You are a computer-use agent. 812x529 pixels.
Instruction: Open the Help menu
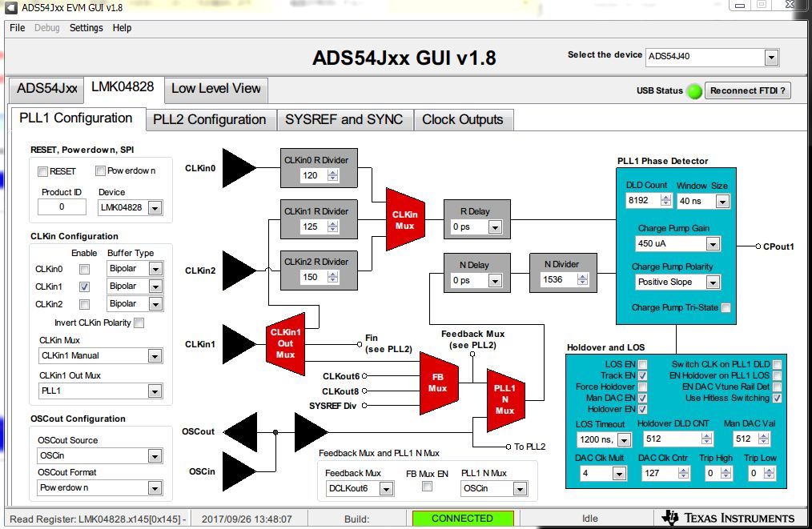[122, 28]
